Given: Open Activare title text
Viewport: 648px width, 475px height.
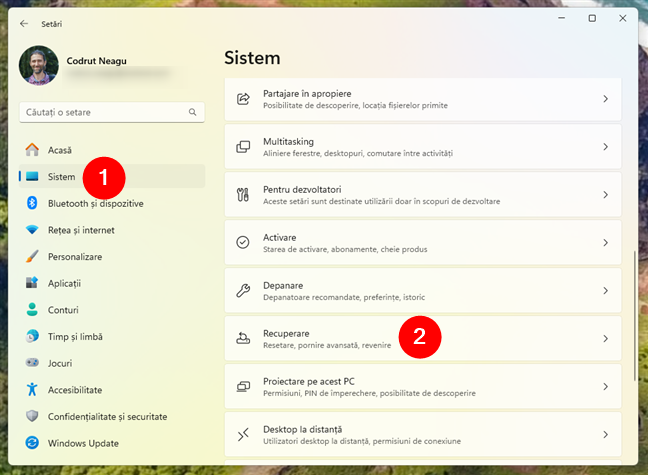Looking at the screenshot, I should [280, 238].
